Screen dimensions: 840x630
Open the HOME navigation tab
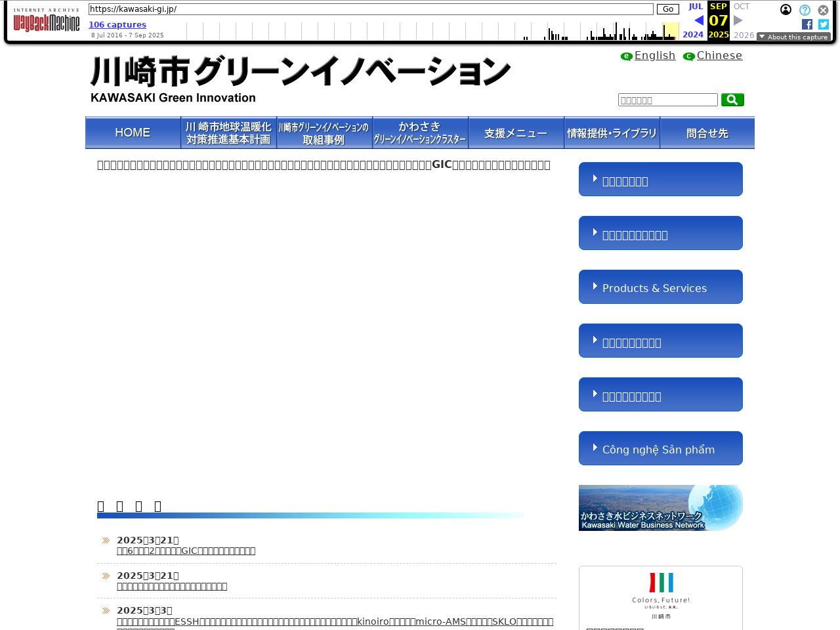(133, 133)
